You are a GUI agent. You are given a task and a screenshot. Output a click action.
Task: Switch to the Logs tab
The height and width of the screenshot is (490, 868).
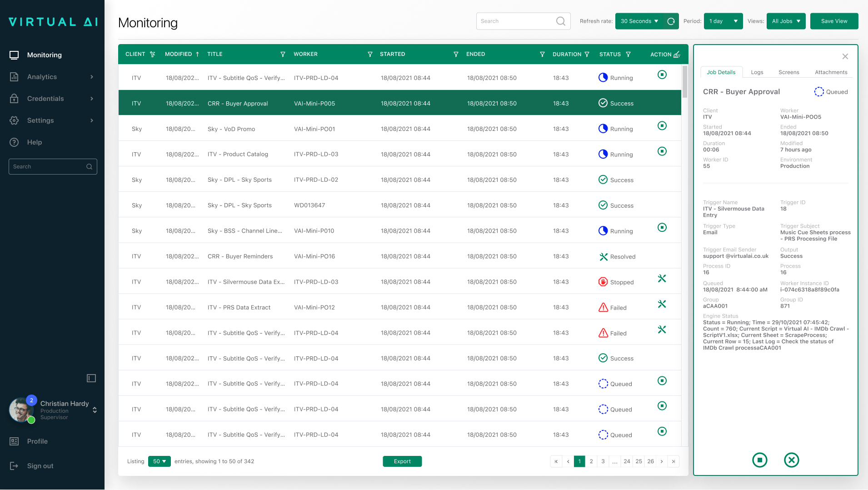[x=757, y=72]
